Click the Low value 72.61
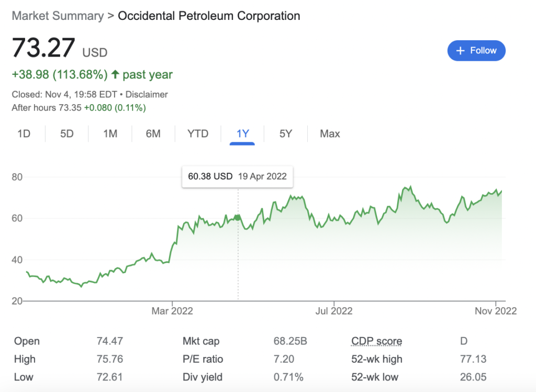The width and height of the screenshot is (536, 392). click(x=109, y=377)
